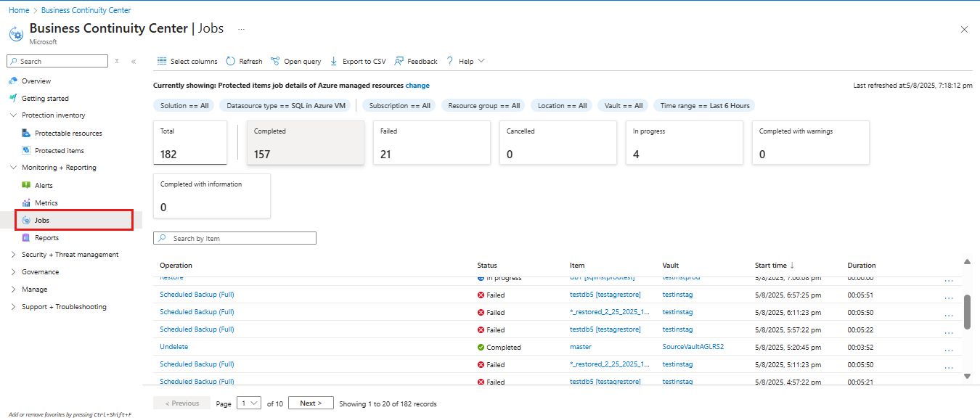Image resolution: width=980 pixels, height=418 pixels.
Task: Collapse the left navigation with the double-chevron
Action: (x=134, y=61)
